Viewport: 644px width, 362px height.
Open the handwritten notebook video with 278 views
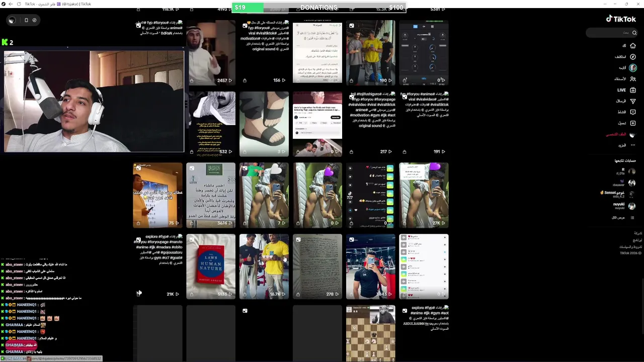317,266
